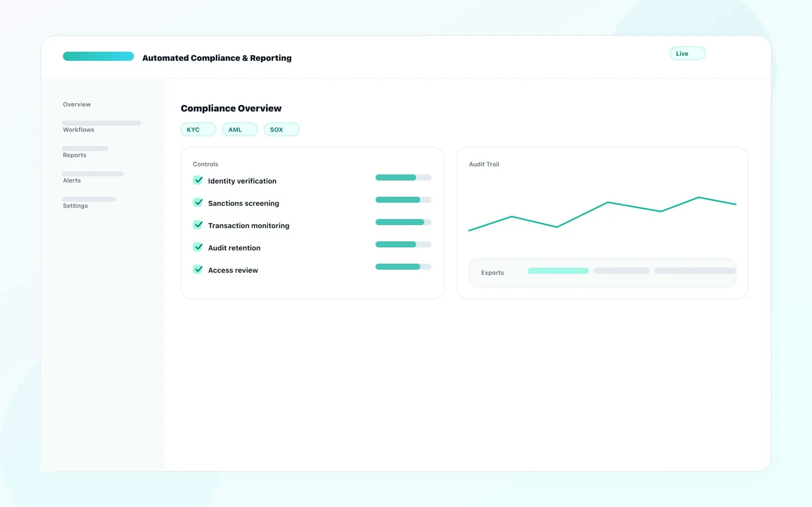Click the Sanctions screening check icon
812x507 pixels.
tap(198, 202)
